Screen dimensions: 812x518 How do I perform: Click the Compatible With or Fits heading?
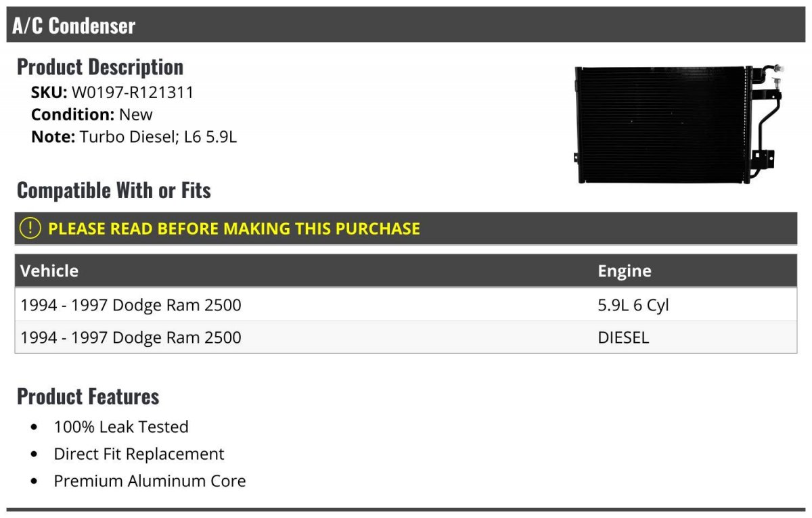tap(114, 190)
